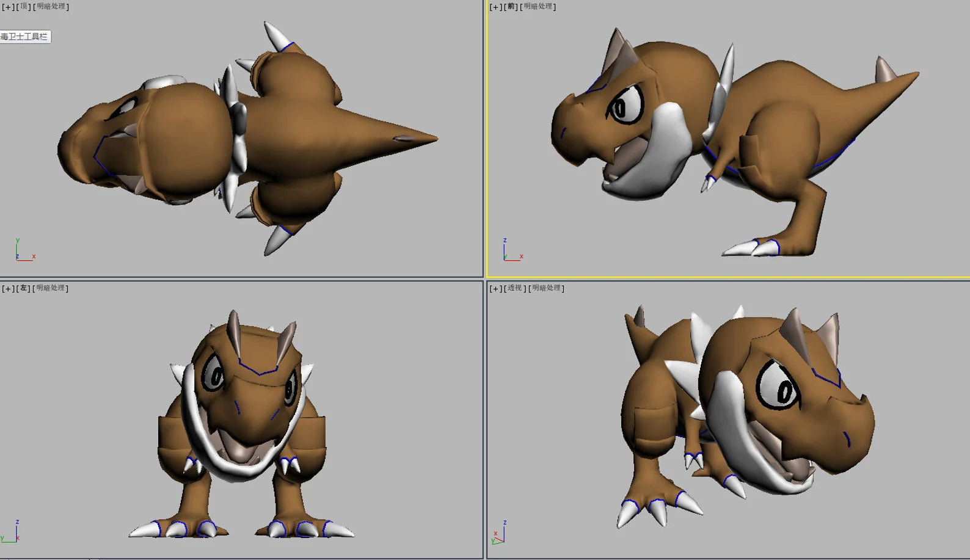This screenshot has width=970, height=560.
Task: Open the 透视 view name menu
Action: 515,288
